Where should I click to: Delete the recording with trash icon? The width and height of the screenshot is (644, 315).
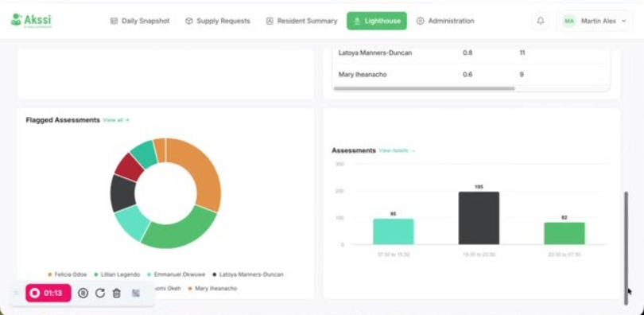point(117,293)
